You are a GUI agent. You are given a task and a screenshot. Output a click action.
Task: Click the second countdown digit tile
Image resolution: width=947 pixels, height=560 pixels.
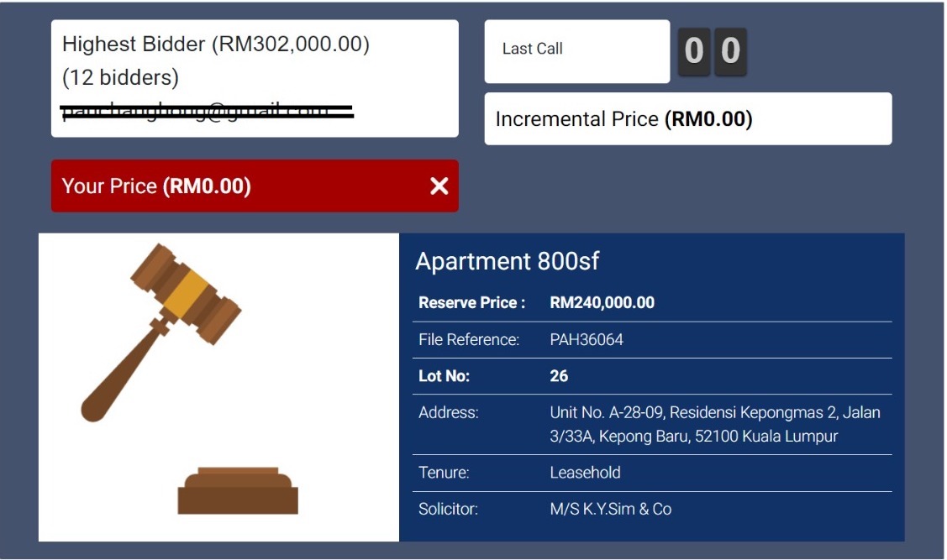[730, 51]
